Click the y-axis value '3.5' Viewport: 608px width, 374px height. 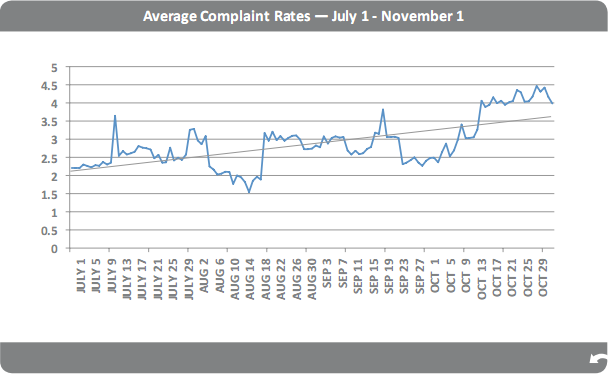(x=49, y=122)
